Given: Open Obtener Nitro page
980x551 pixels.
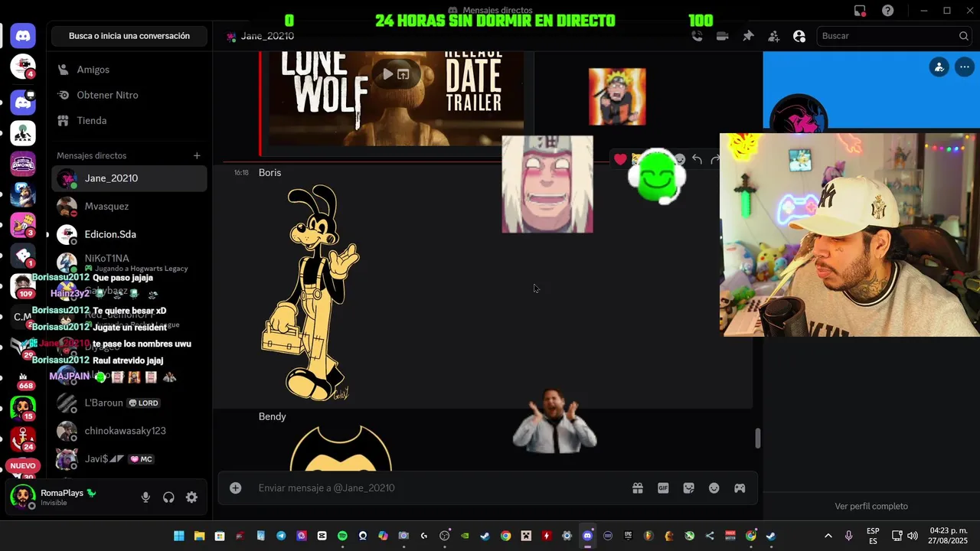Looking at the screenshot, I should tap(129, 95).
